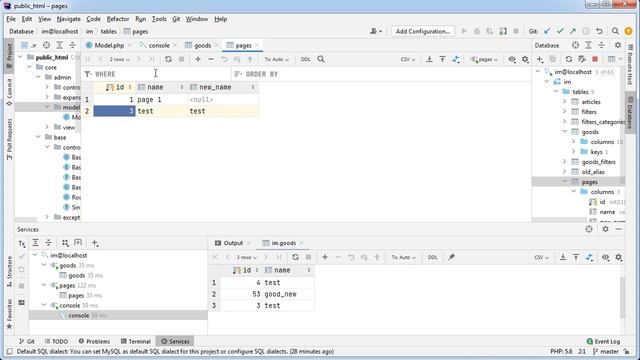
Task: Stop or disconnect using red square in Database panel
Action: [x=595, y=59]
